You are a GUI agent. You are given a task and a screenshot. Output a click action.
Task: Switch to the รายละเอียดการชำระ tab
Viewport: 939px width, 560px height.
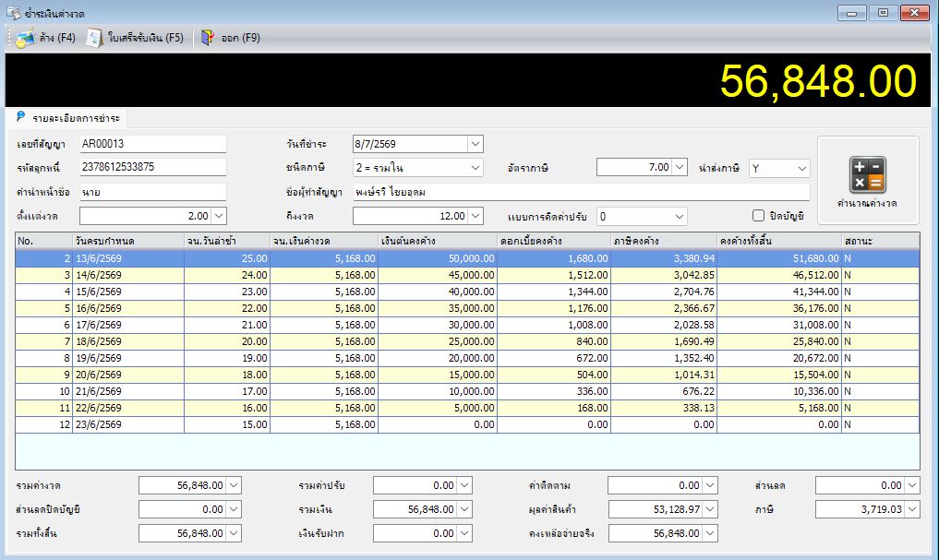(x=67, y=118)
